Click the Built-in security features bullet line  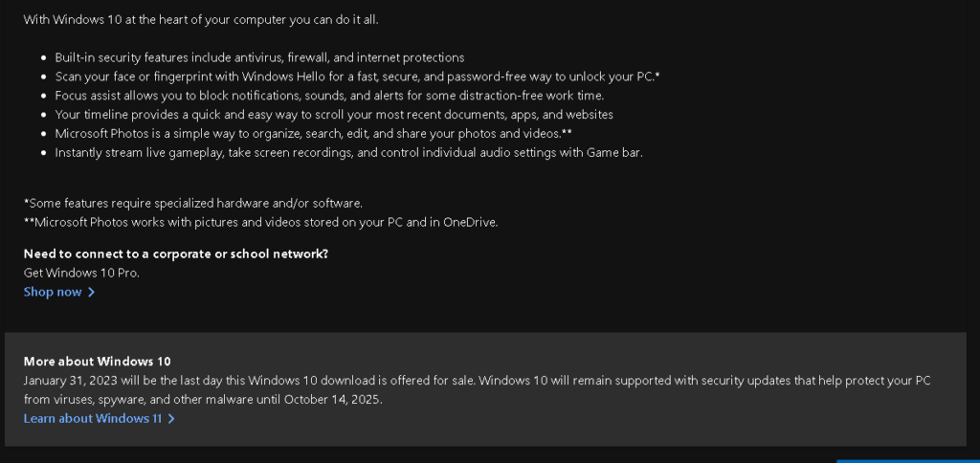pos(259,57)
